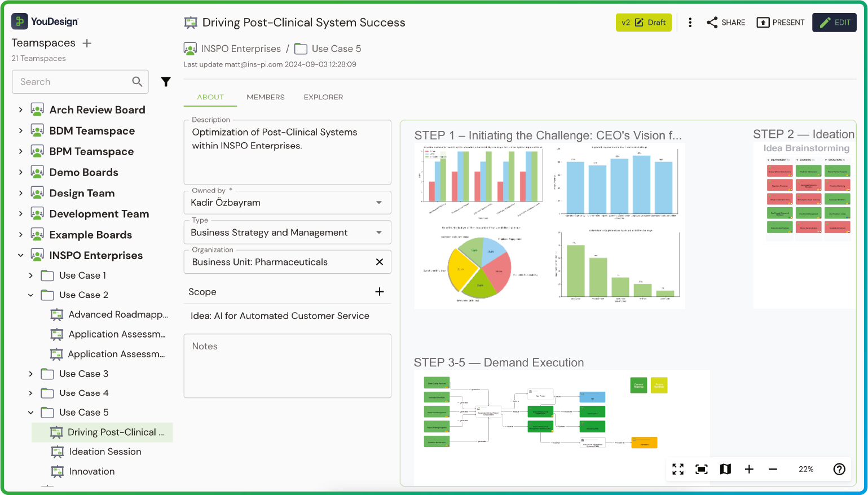The width and height of the screenshot is (868, 495).
Task: Zoom out on the canvas with minus
Action: point(773,469)
